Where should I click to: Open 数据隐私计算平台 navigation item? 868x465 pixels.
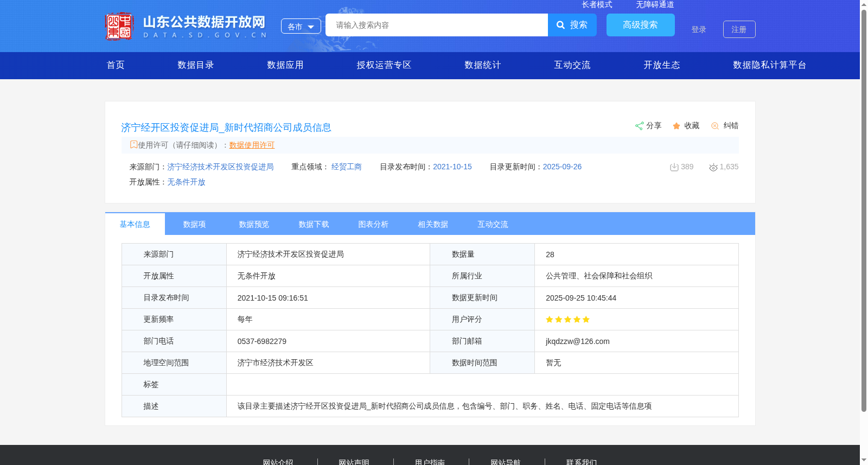(770, 65)
